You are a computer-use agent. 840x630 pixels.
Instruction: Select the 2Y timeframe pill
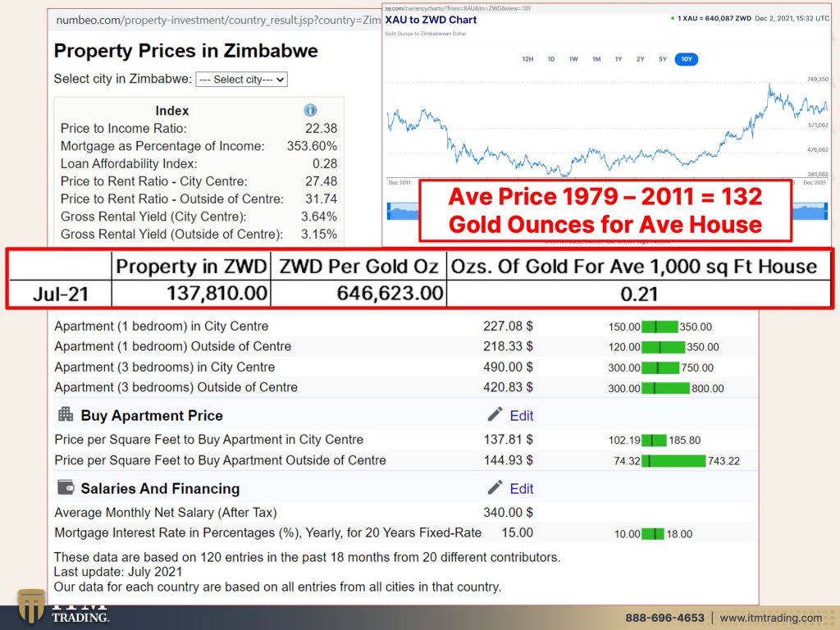(x=641, y=59)
